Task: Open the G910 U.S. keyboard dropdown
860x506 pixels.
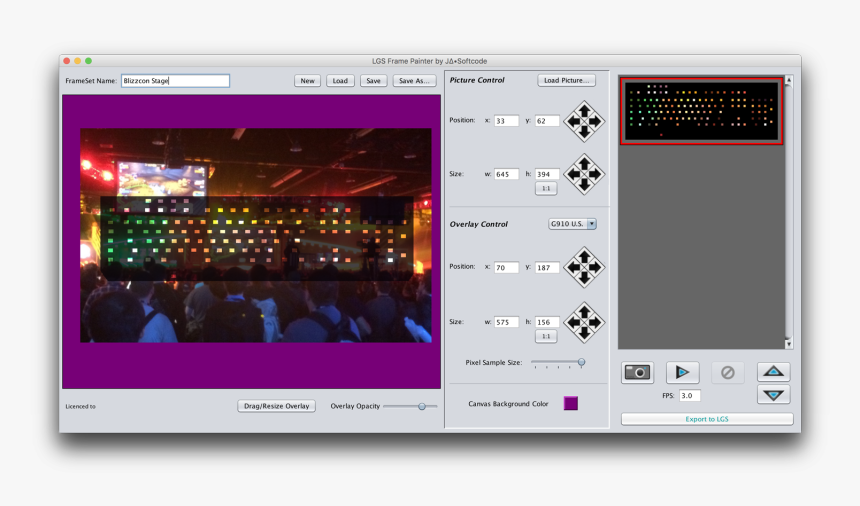Action: [572, 224]
